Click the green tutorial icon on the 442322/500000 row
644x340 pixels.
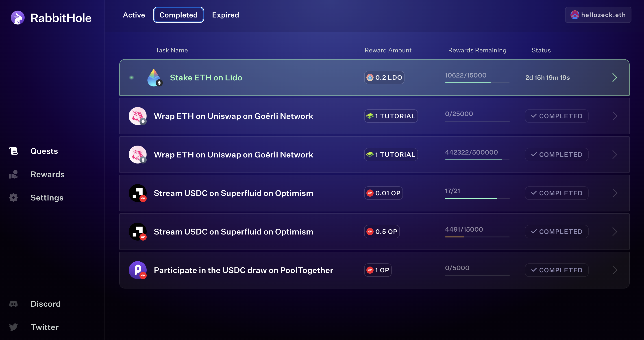[x=370, y=155]
